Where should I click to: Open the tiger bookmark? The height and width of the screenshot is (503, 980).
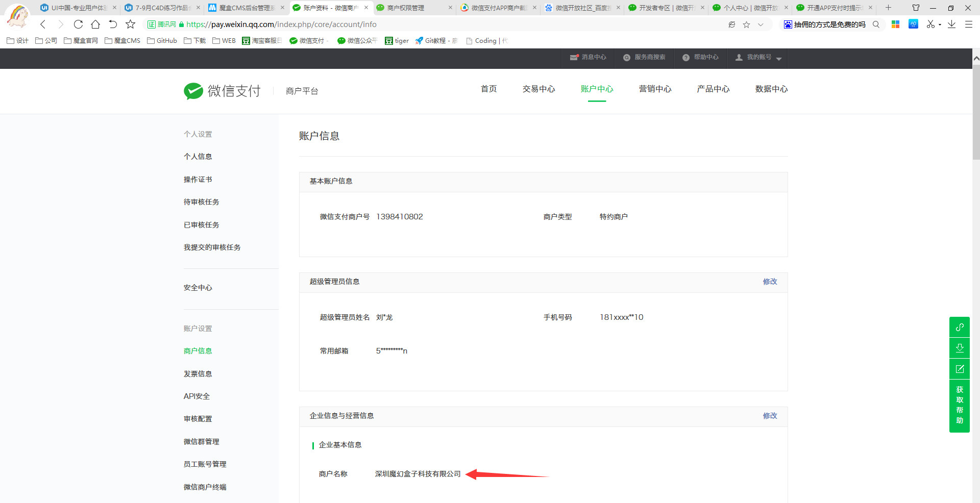[397, 41]
